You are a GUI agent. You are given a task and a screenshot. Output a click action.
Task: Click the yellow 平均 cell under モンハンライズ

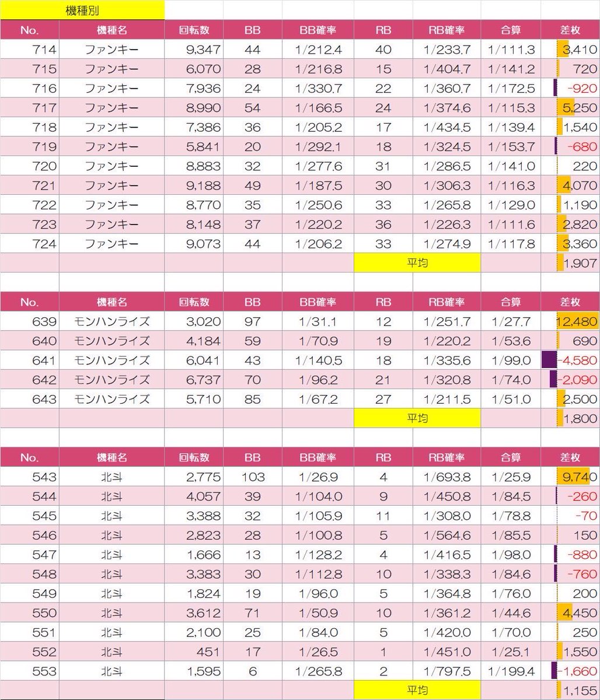click(x=417, y=418)
